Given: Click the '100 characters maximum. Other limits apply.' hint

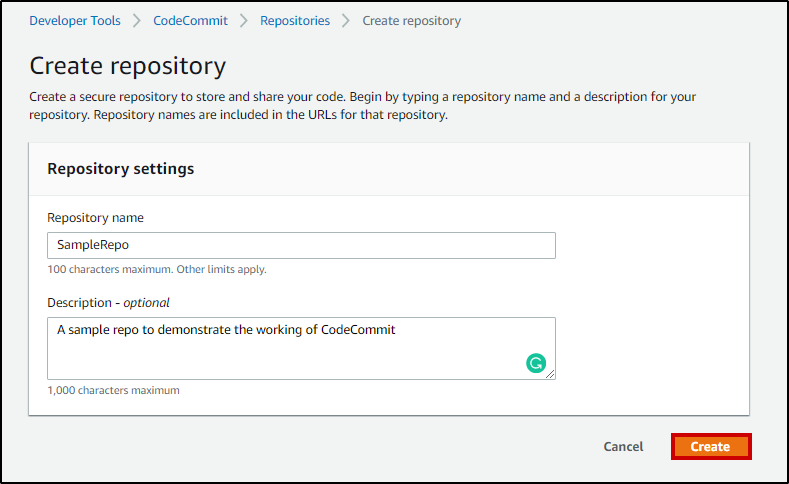Looking at the screenshot, I should [x=157, y=269].
